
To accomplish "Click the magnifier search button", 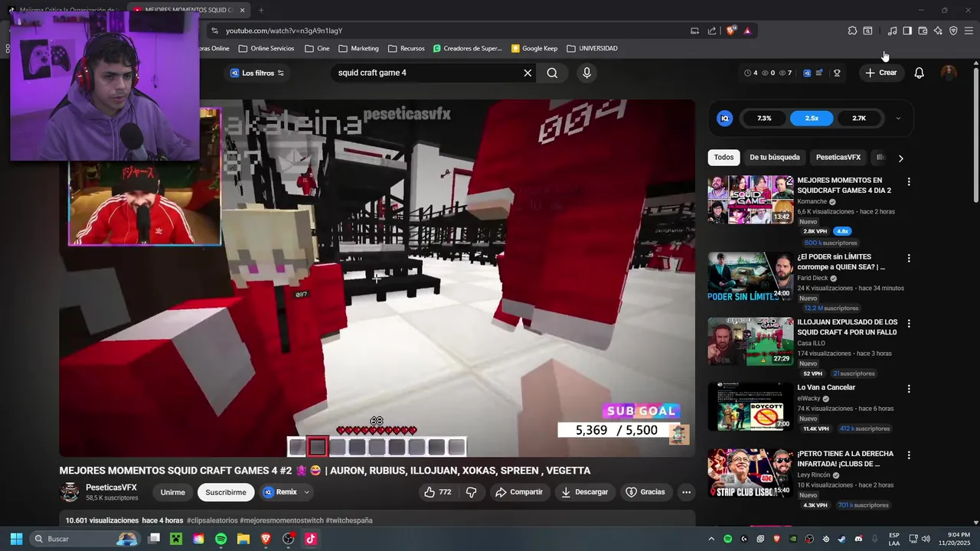I will (x=552, y=73).
